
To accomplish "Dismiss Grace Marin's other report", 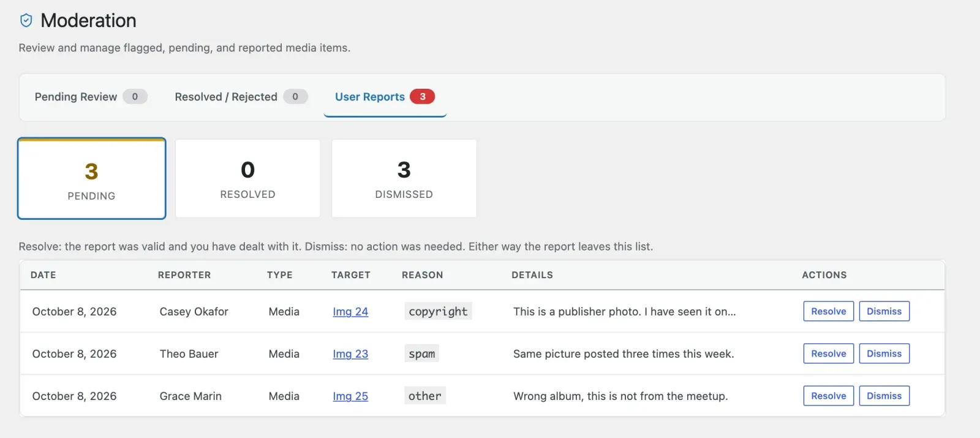I will tap(884, 396).
